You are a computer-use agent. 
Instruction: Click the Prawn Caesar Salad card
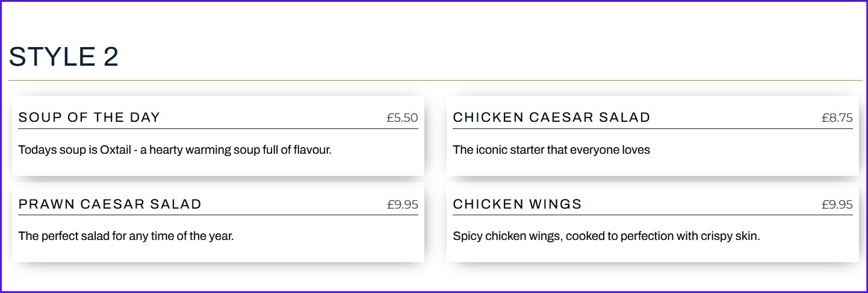(x=218, y=222)
